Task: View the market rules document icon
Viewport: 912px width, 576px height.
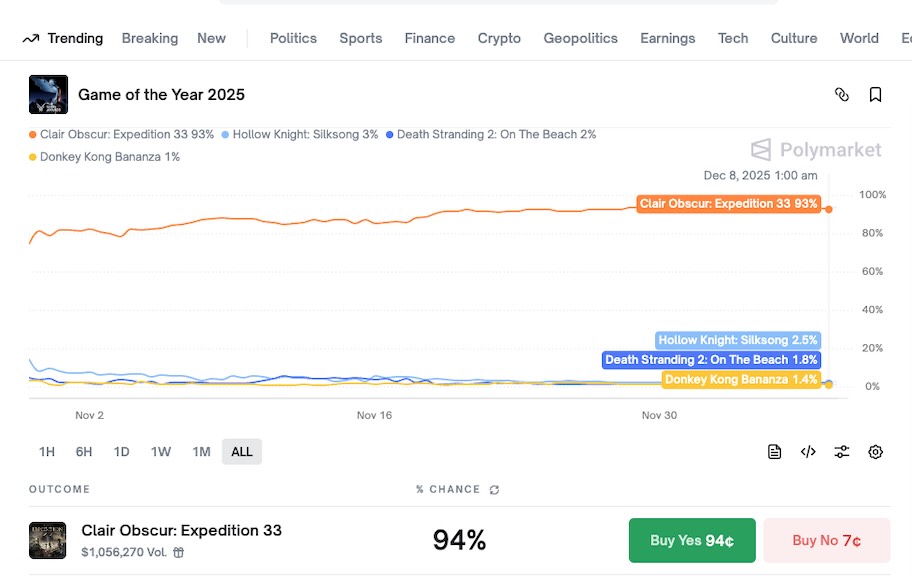Action: (x=774, y=452)
